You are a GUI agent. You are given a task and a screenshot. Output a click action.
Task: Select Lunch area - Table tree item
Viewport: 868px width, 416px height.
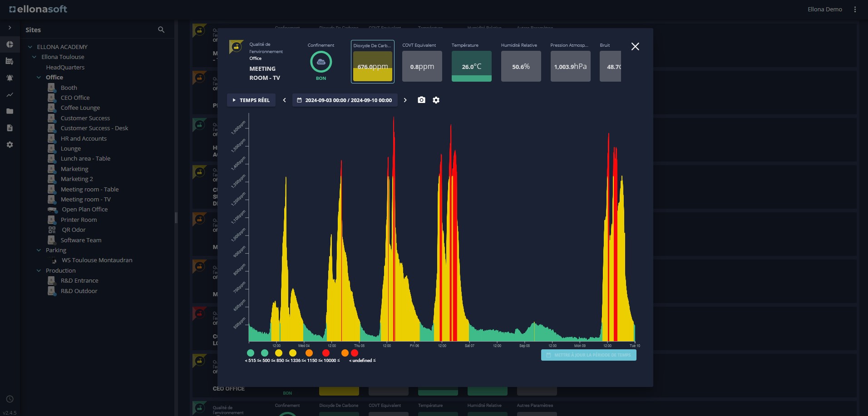pyautogui.click(x=85, y=158)
